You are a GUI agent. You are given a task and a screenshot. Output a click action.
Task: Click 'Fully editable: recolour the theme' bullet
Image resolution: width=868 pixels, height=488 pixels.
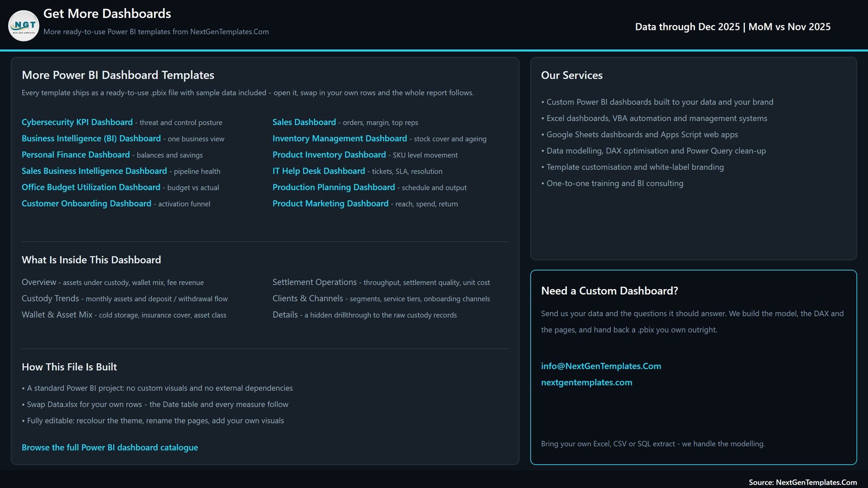click(x=153, y=421)
